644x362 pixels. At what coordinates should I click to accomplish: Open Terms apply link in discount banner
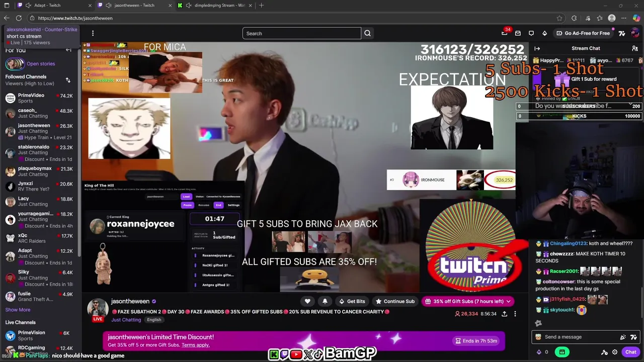196,345
